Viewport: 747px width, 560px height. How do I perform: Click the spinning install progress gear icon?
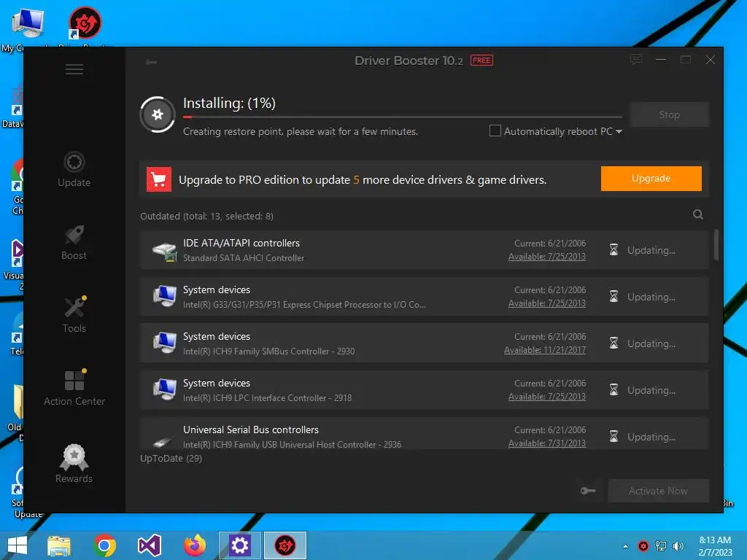coord(158,114)
